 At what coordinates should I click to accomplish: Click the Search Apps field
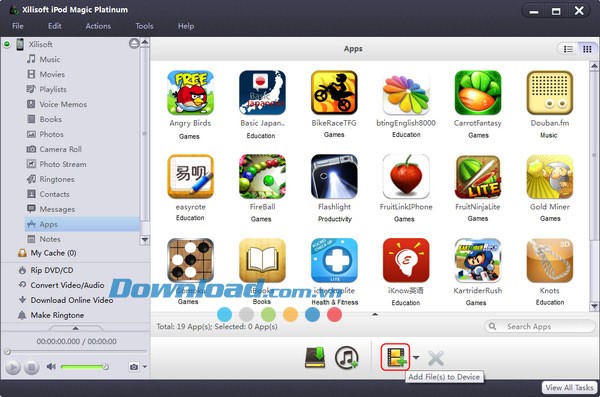(x=540, y=327)
